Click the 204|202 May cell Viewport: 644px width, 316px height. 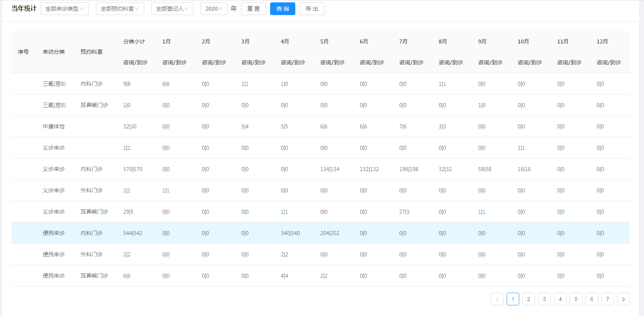pyautogui.click(x=330, y=233)
